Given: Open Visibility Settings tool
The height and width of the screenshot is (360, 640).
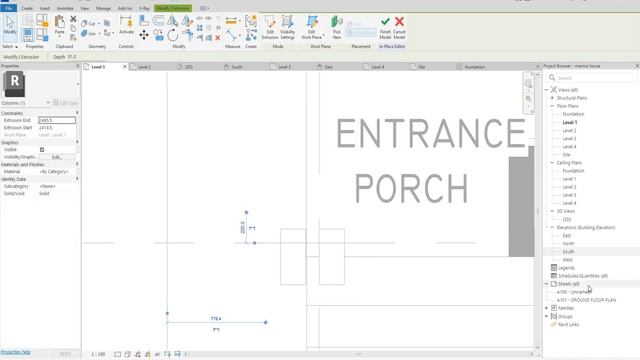Looking at the screenshot, I should 287,27.
